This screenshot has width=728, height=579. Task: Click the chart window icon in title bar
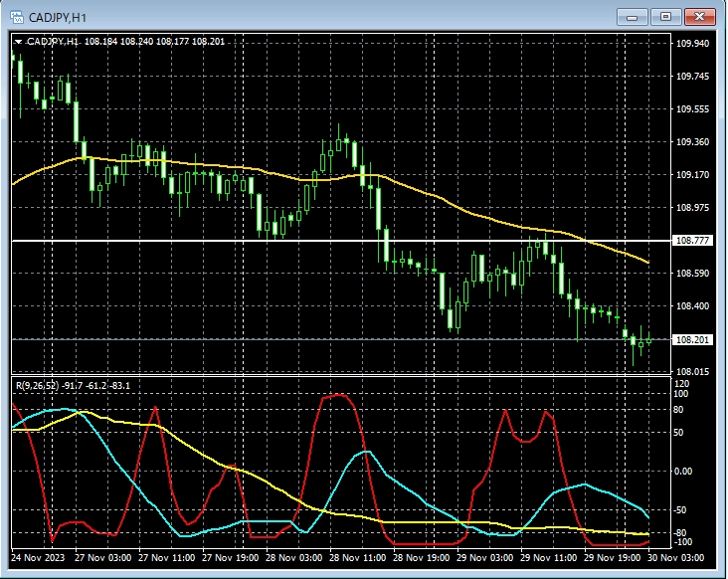coord(17,17)
